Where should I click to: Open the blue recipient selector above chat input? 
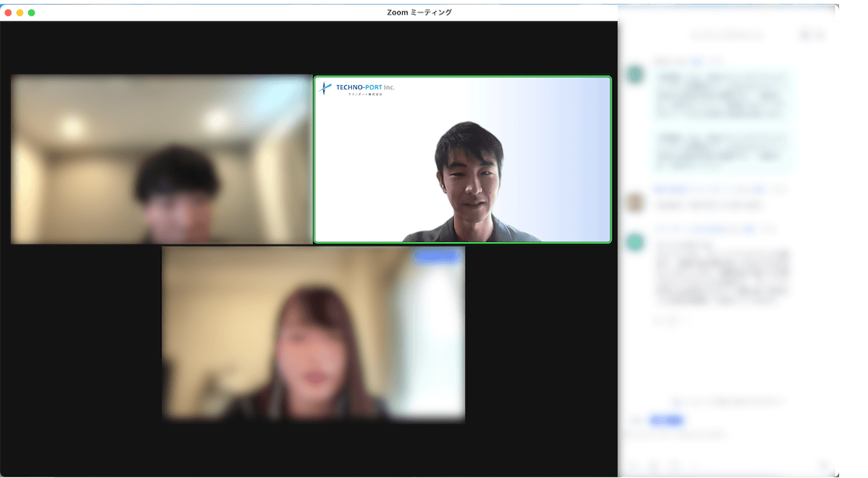tap(666, 421)
